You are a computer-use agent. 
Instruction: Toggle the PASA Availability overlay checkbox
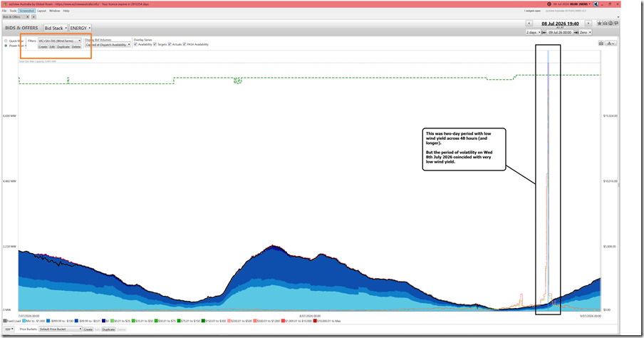click(185, 44)
